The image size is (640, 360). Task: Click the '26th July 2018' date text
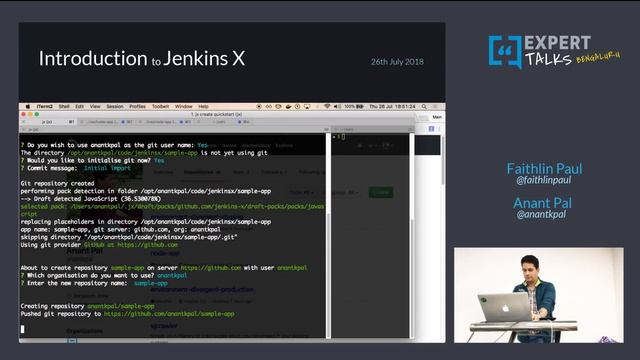click(x=397, y=62)
